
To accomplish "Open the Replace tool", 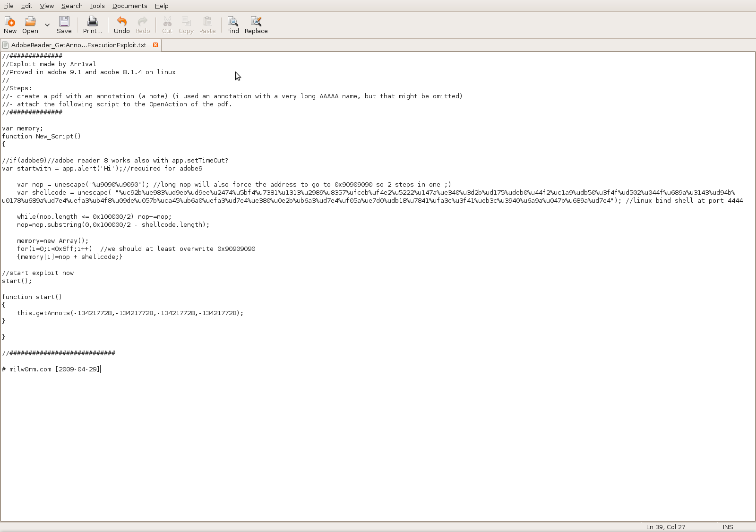I will point(256,25).
